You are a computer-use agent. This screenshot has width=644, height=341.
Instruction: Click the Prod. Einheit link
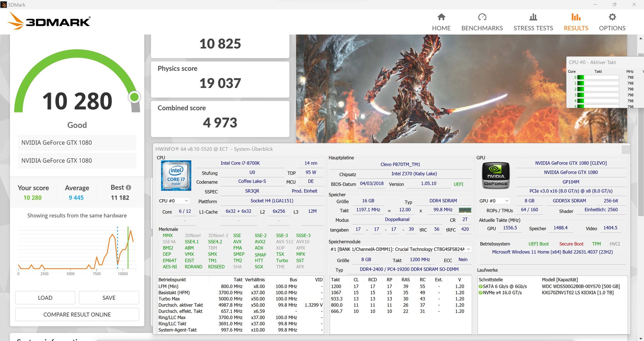[305, 191]
